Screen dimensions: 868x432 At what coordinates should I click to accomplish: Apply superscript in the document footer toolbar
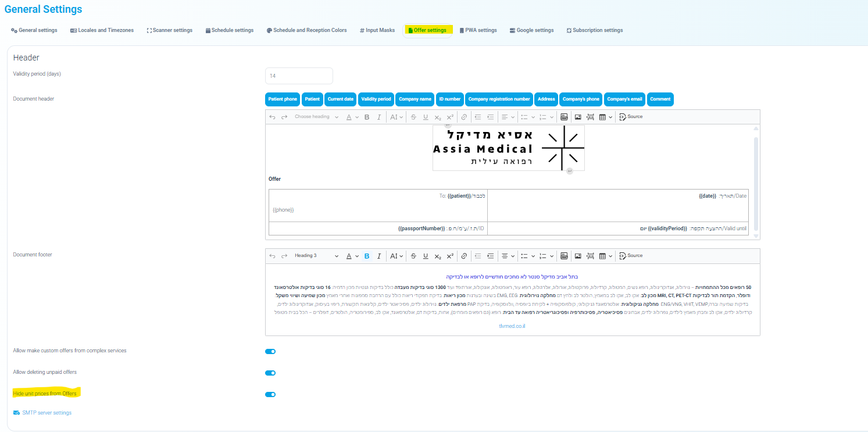pos(450,256)
